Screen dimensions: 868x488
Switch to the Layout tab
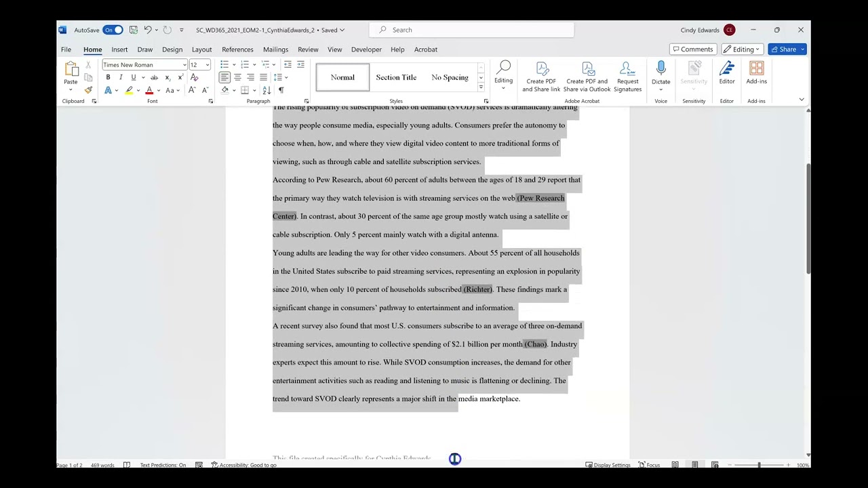point(201,49)
